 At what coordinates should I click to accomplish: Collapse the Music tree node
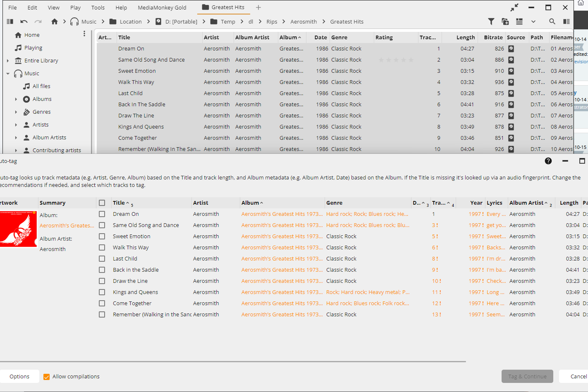(8, 74)
